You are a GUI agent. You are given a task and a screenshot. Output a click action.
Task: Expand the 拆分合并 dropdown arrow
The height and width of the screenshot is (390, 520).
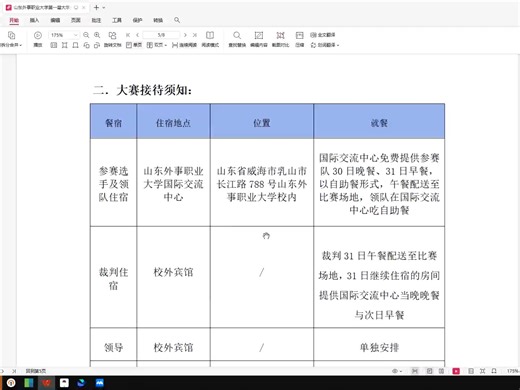(x=21, y=45)
